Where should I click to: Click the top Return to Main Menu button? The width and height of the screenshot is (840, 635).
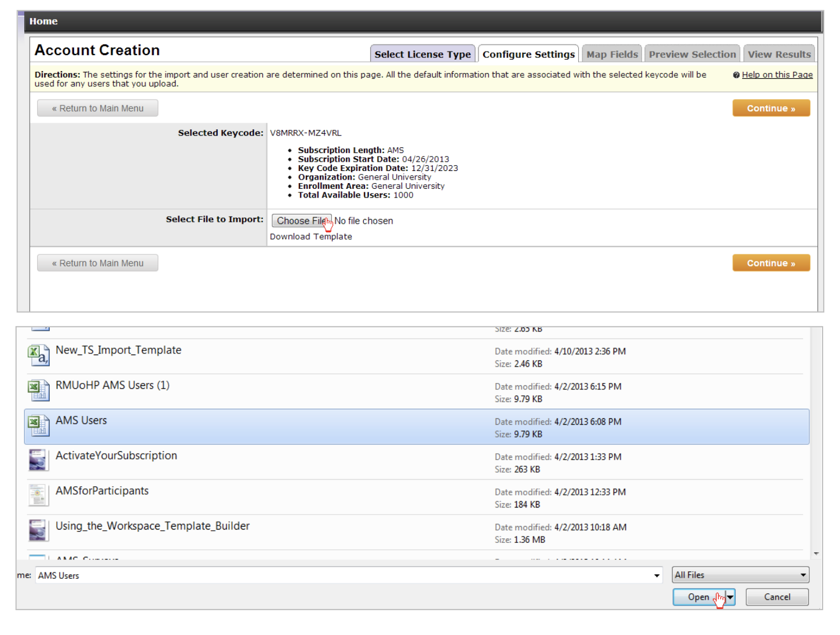click(97, 108)
